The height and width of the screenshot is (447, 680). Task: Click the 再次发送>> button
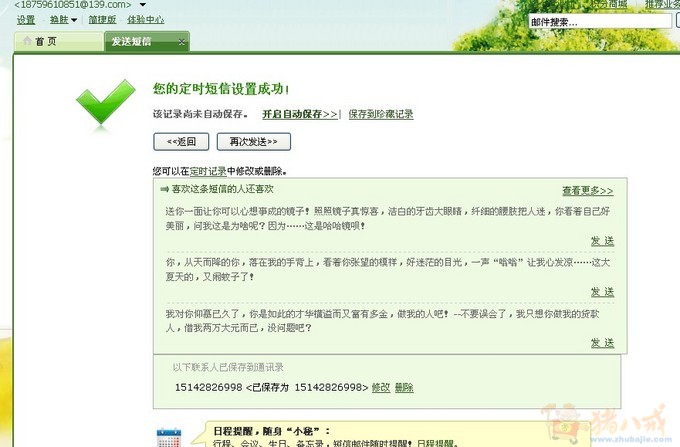pyautogui.click(x=254, y=142)
